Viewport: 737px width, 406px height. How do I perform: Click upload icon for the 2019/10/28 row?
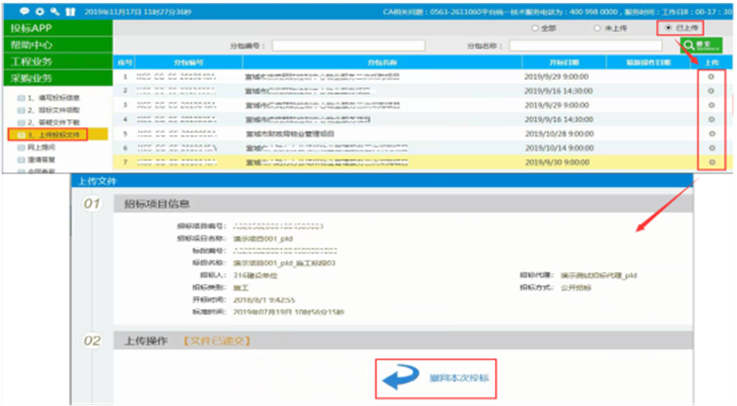pos(710,132)
